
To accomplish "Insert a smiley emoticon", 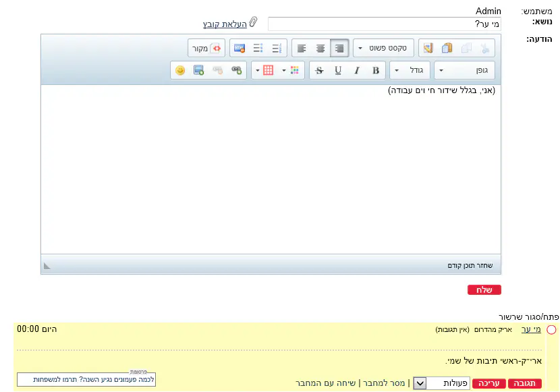I will (x=180, y=70).
